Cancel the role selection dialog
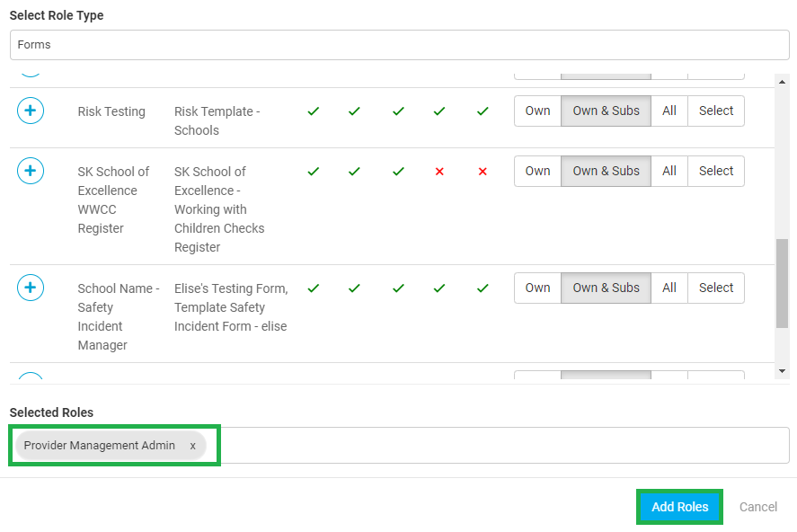Screen dimensions: 797x532 [757, 507]
